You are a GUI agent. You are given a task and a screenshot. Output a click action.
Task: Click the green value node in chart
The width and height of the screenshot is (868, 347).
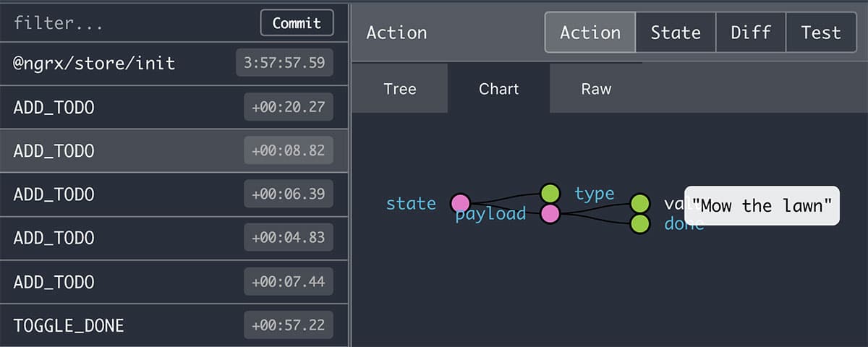[640, 204]
